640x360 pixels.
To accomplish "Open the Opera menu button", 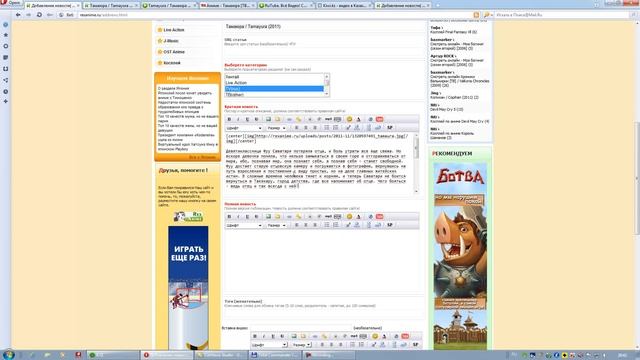I will 11,2.
